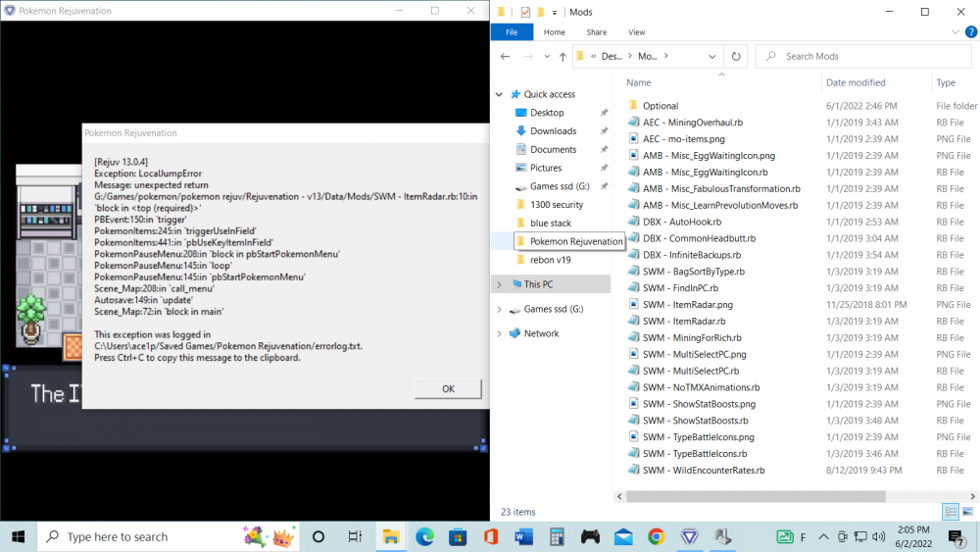Collapse the Quick access tree node
The height and width of the screenshot is (552, 980).
point(500,95)
